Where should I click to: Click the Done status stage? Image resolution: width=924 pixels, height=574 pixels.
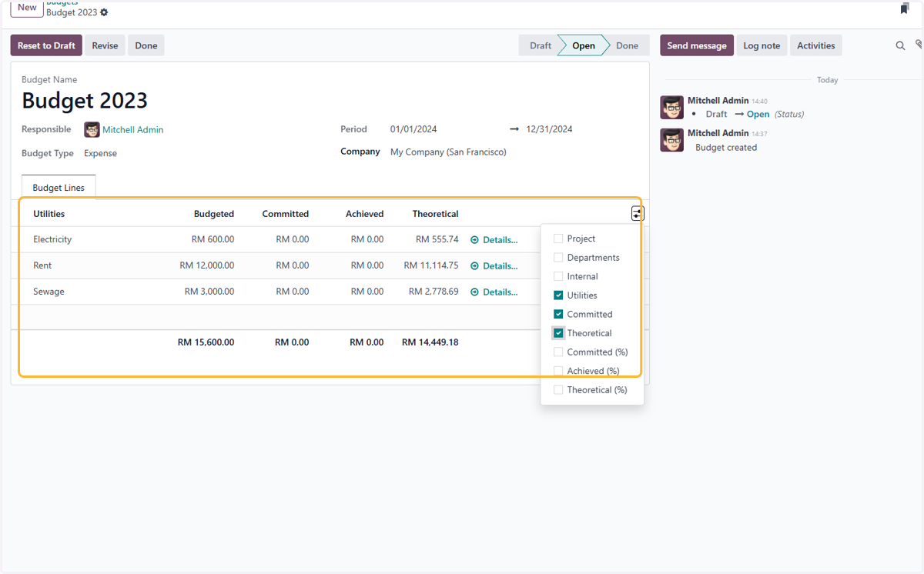[627, 46]
